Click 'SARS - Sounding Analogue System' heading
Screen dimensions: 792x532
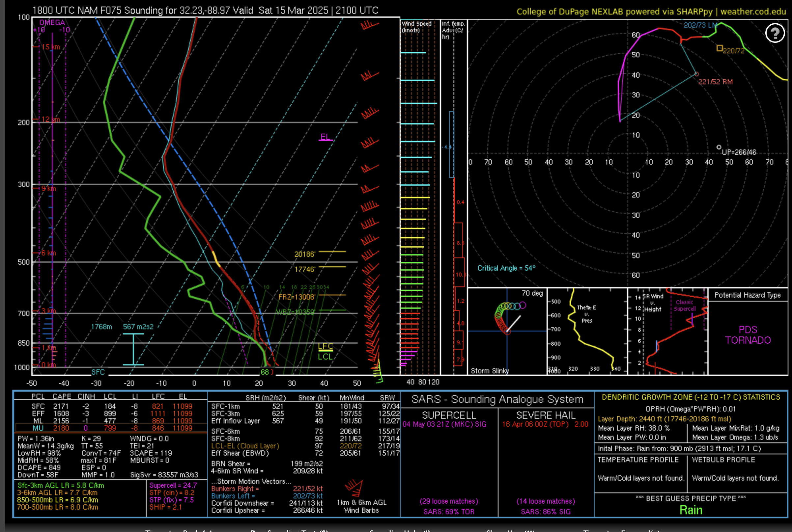click(x=497, y=399)
